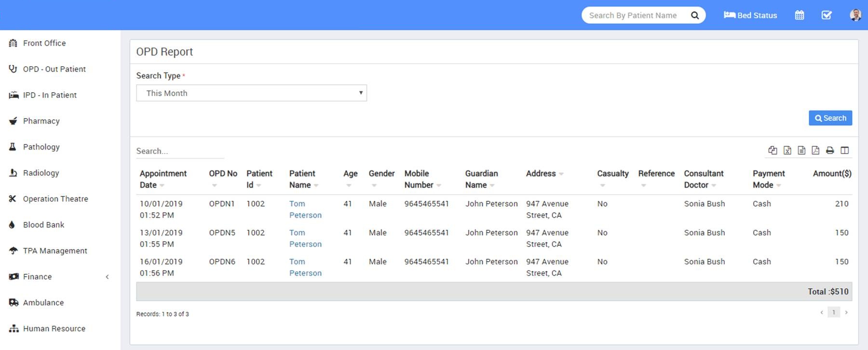The width and height of the screenshot is (868, 350).
Task: Open the Search Type dropdown
Action: [251, 93]
